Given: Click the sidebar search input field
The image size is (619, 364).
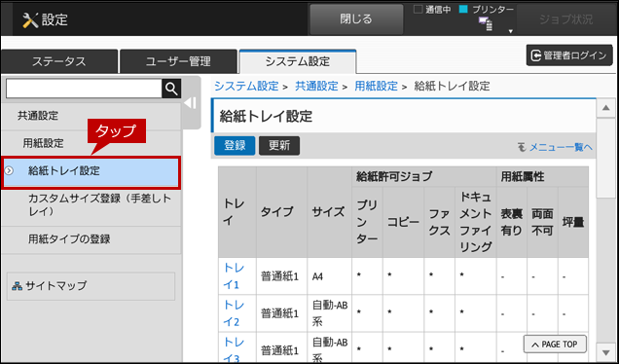Looking at the screenshot, I should click(84, 89).
